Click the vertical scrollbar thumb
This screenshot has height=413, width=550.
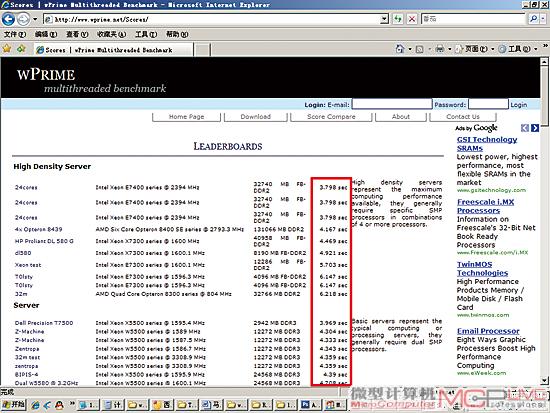tap(544, 95)
